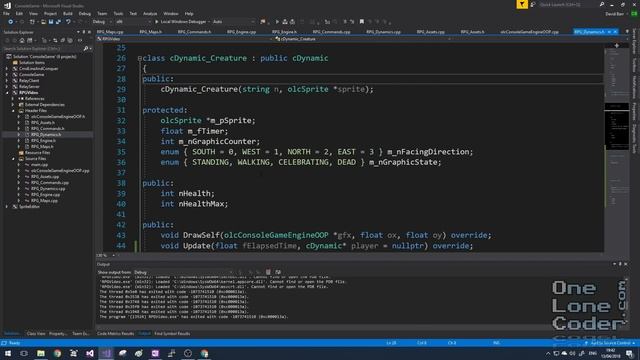Screen dimensions: 640x360
Task: Switch to the RPG_Dynamics.cpp tab
Action: [x=383, y=32]
